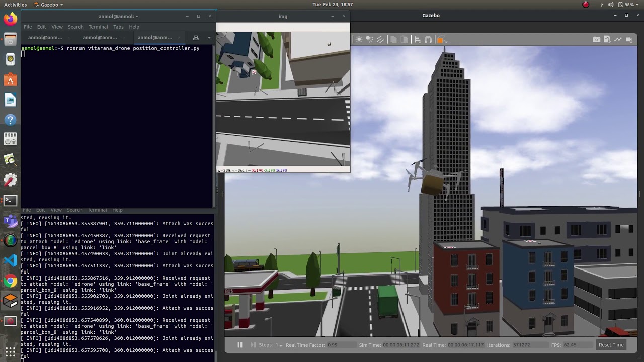Click the camera image view in img window
This screenshot has width=644, height=362.
pos(283,98)
